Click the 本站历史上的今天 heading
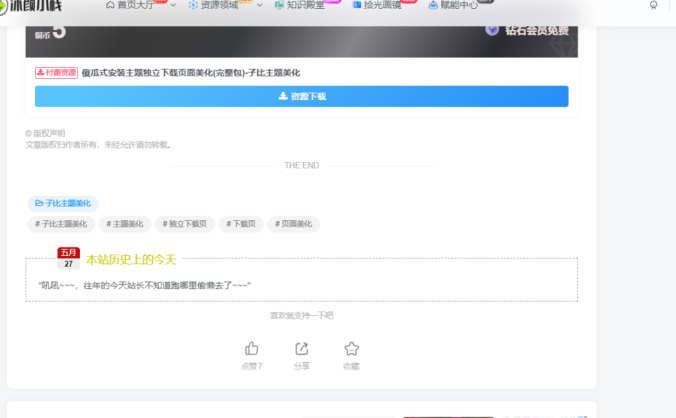Image resolution: width=676 pixels, height=418 pixels. [131, 259]
